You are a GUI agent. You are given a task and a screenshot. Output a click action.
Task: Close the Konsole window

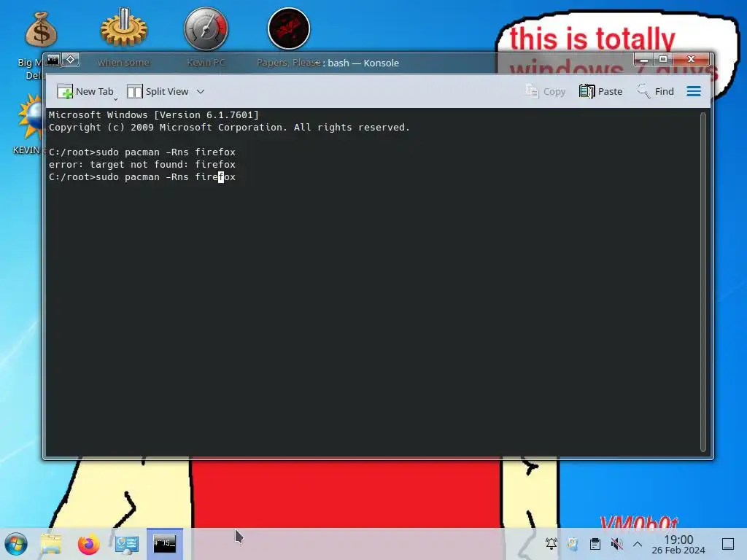point(691,60)
